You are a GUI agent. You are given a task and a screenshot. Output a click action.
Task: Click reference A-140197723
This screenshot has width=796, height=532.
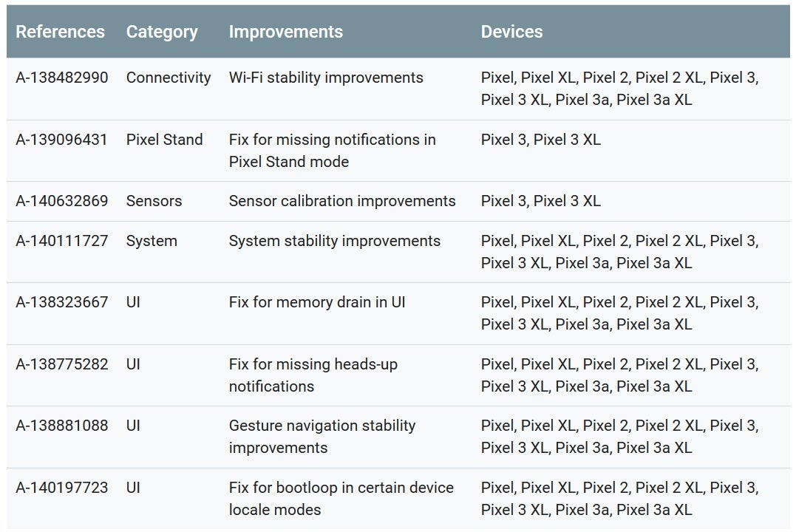(61, 488)
